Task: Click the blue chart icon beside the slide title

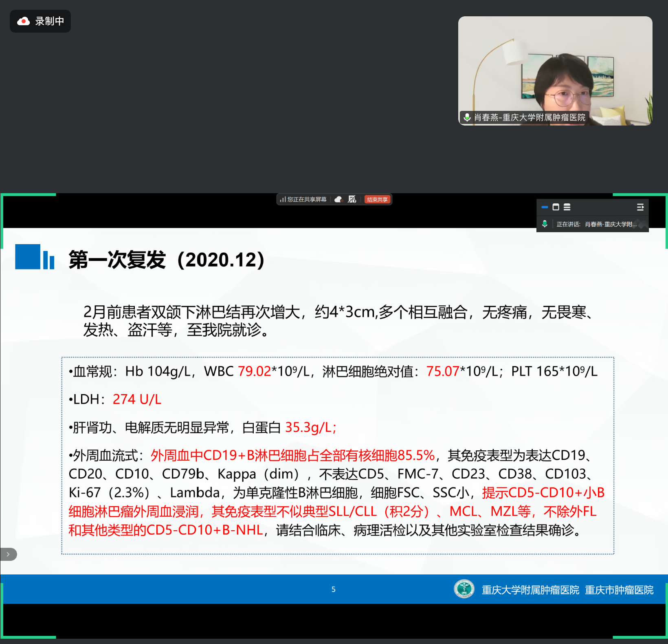Action: (x=34, y=257)
